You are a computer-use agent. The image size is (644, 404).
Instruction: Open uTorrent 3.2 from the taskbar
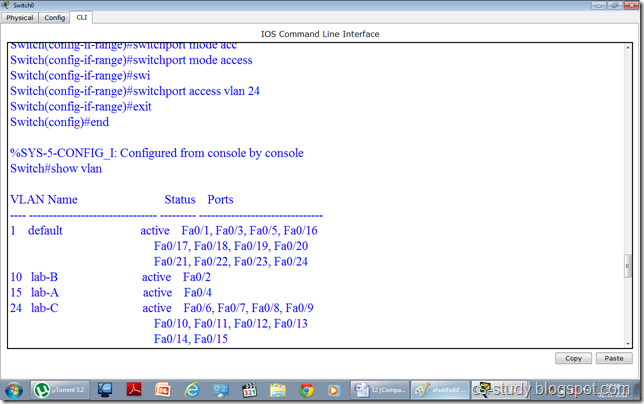[x=59, y=390]
